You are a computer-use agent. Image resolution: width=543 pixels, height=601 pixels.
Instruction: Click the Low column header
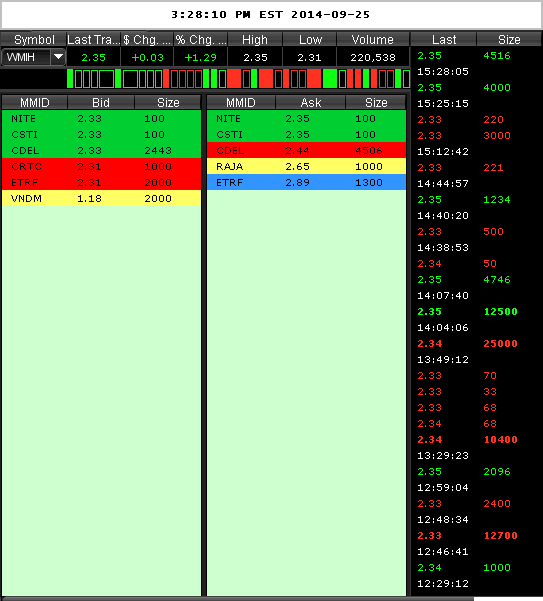click(310, 39)
